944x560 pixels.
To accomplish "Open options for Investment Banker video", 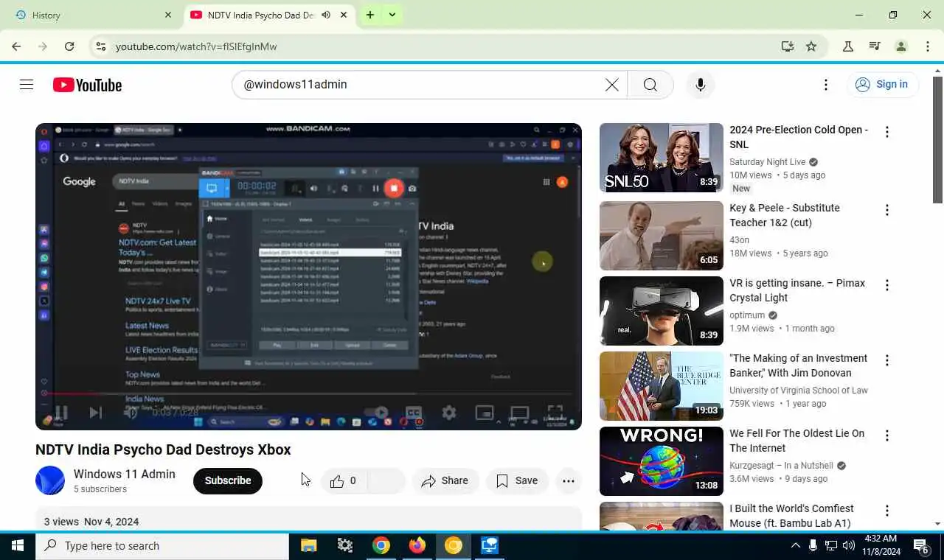I will [x=887, y=360].
